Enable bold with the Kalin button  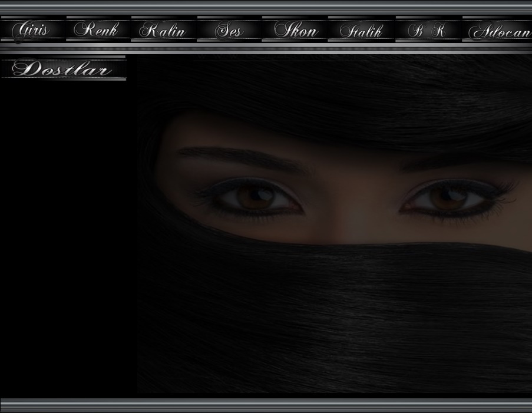click(163, 29)
